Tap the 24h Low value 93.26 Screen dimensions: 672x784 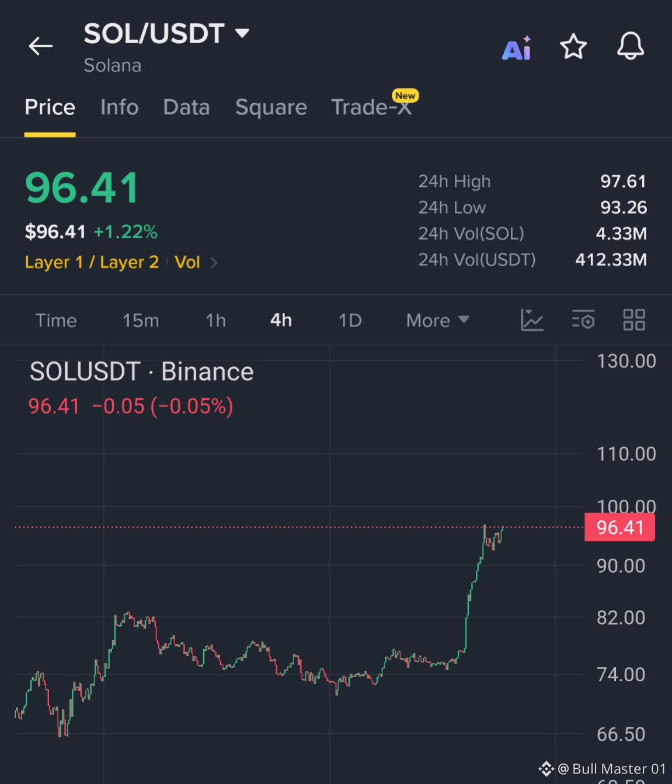coord(624,207)
